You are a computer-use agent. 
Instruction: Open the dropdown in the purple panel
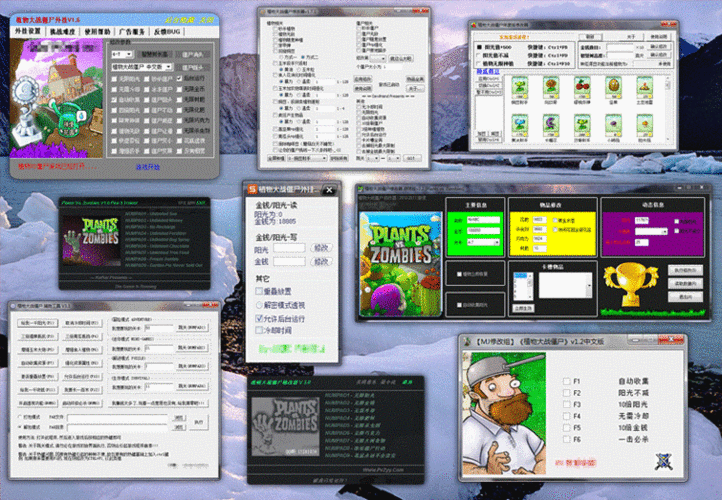click(651, 232)
